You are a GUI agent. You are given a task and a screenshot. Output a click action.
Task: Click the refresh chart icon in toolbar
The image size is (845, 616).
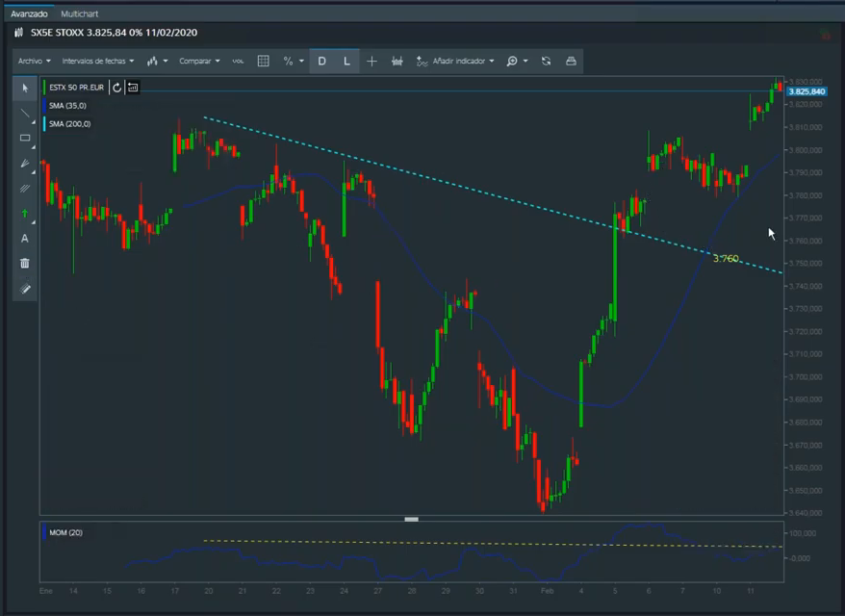[546, 61]
